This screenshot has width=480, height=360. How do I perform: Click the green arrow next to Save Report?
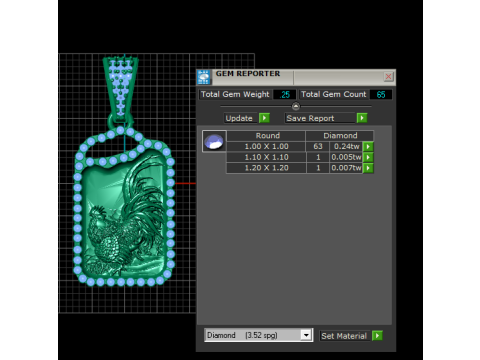click(362, 118)
